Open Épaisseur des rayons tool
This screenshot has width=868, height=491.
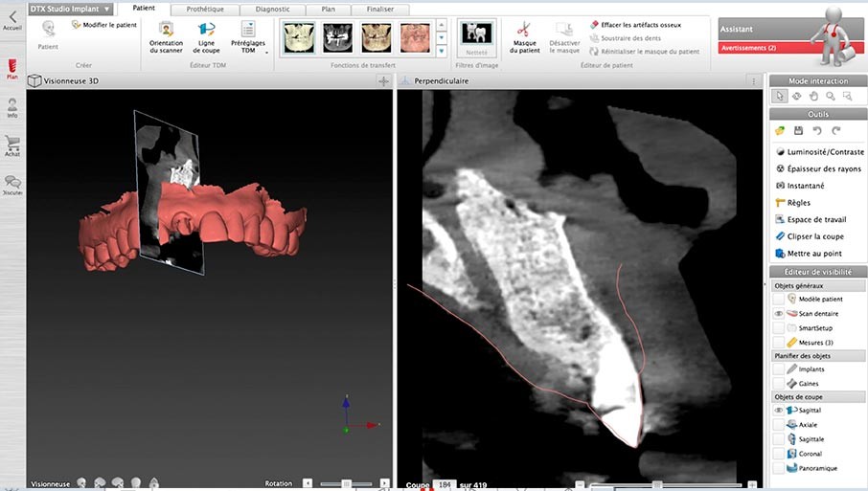pyautogui.click(x=823, y=169)
